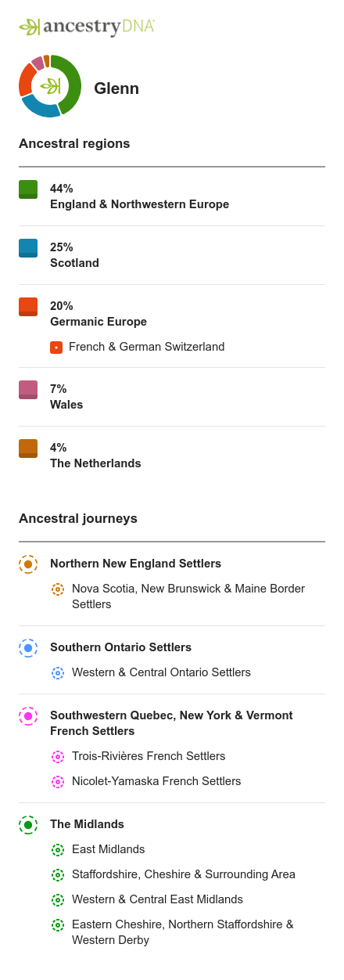Click the brown Netherlands color swatch
This screenshot has width=344, height=980.
tap(28, 449)
